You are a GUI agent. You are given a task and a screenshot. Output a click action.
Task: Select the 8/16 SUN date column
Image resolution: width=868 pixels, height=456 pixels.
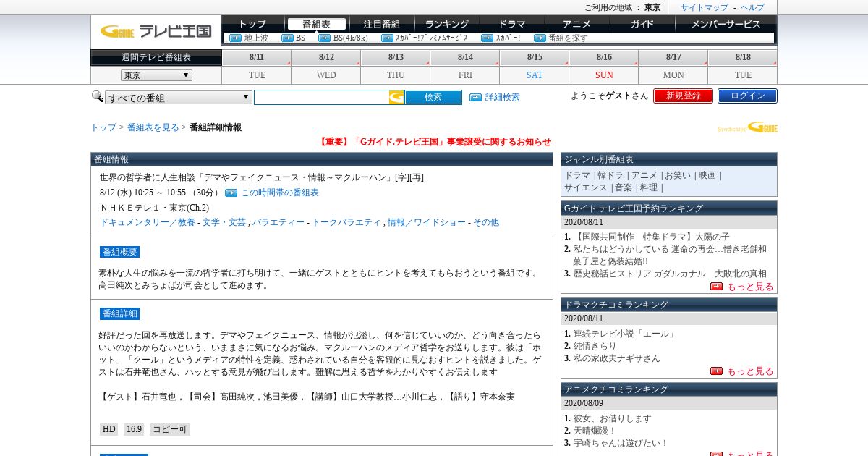pos(604,67)
